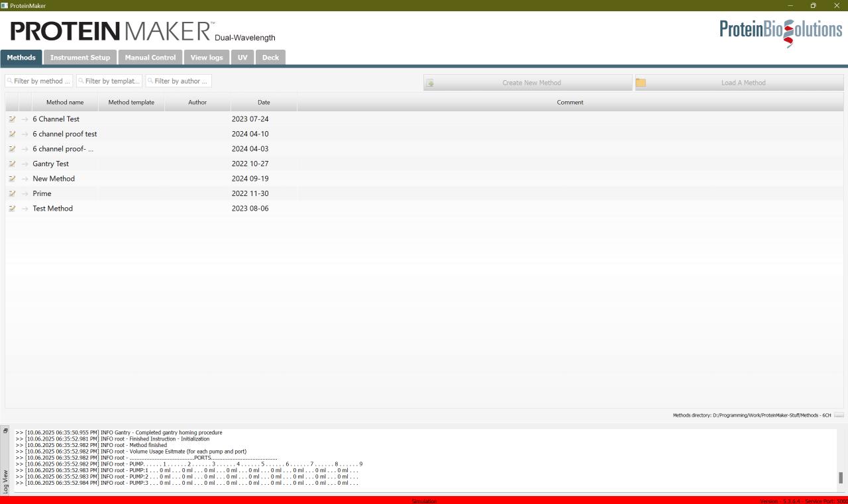The image size is (848, 504).
Task: Click the PUMP:3 log line
Action: [x=187, y=483]
